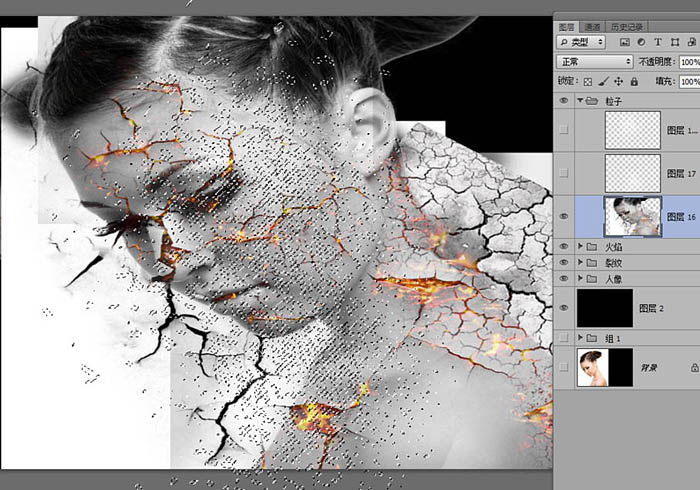Click the 人像 group name

point(613,279)
